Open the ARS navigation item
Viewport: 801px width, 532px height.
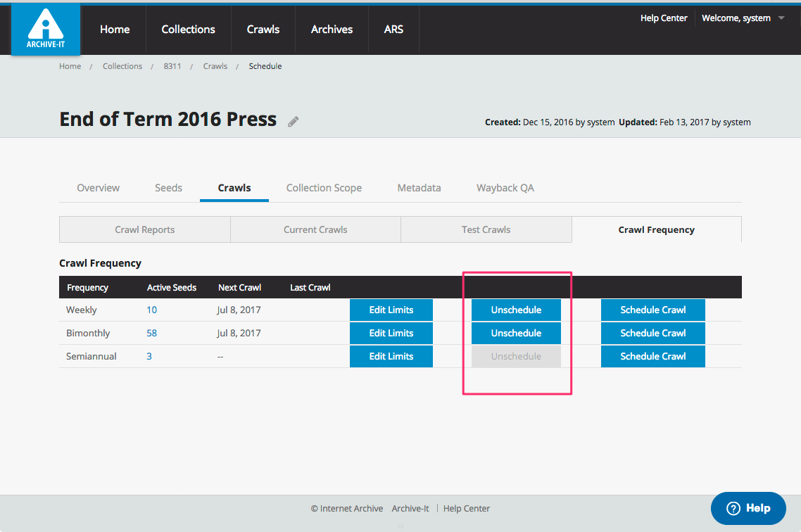pos(393,30)
